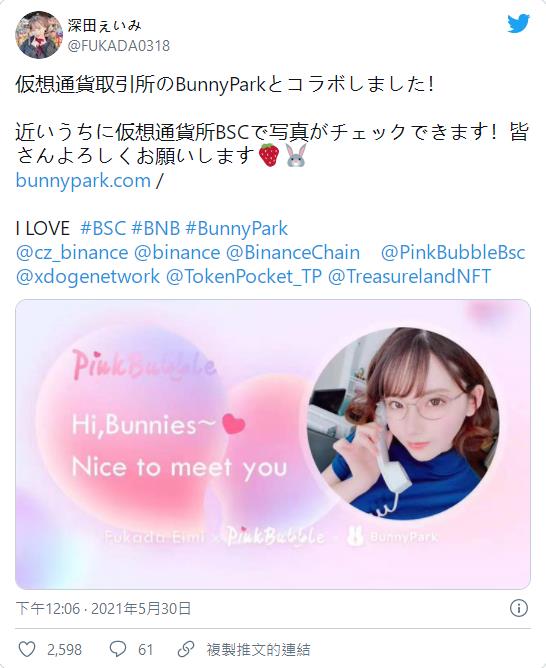
Task: Click the tweet timestamp 2021年5月30日
Action: tap(141, 608)
